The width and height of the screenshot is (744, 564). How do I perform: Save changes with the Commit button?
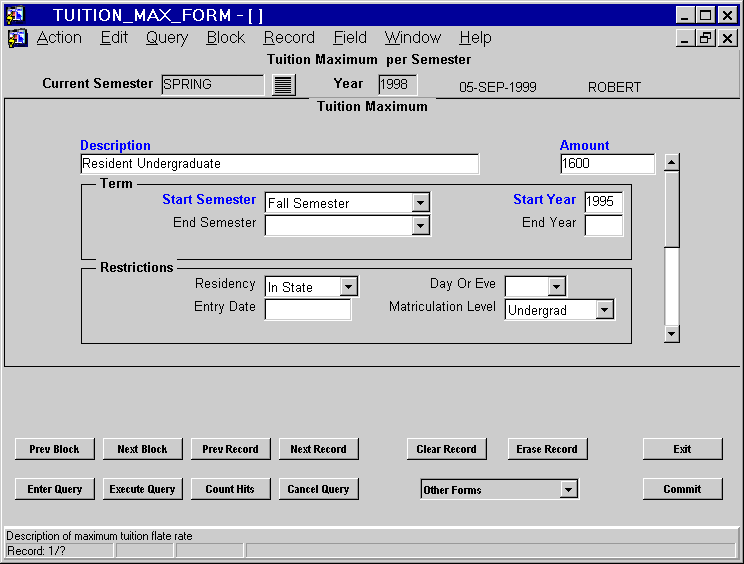pyautogui.click(x=682, y=489)
